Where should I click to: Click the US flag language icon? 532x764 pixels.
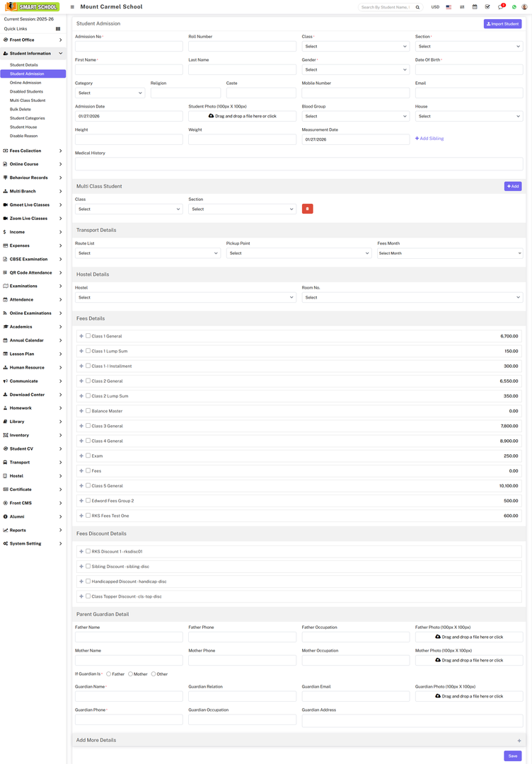click(x=449, y=7)
